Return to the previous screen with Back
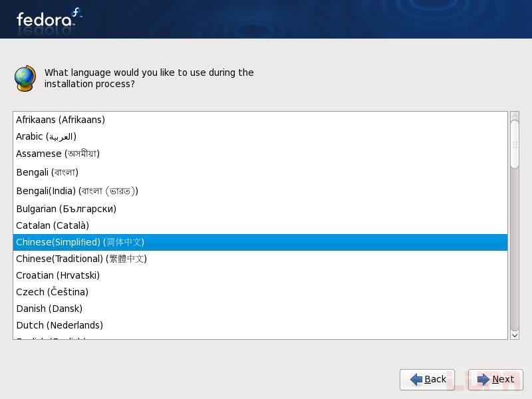This screenshot has width=532, height=399. pyautogui.click(x=427, y=379)
